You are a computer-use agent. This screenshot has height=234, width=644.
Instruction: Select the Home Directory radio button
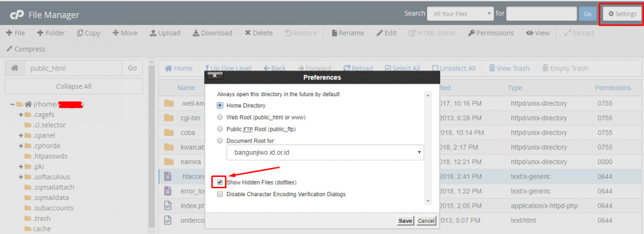click(x=220, y=106)
